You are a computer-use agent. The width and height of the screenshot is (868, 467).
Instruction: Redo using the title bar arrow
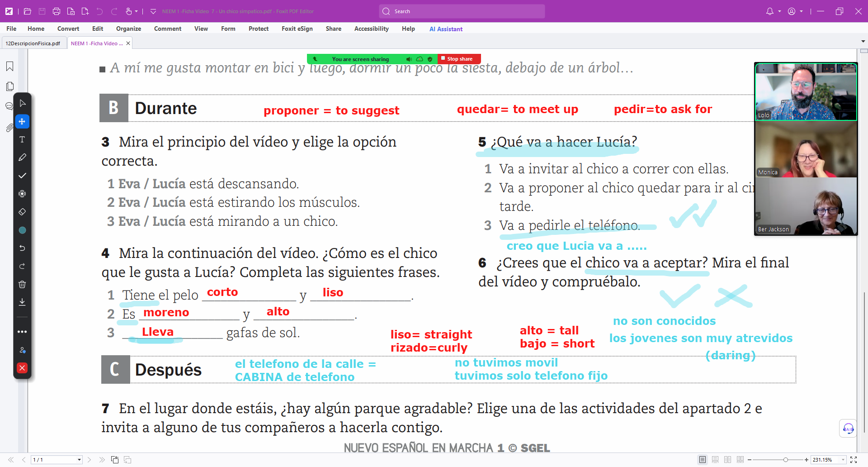pos(114,11)
